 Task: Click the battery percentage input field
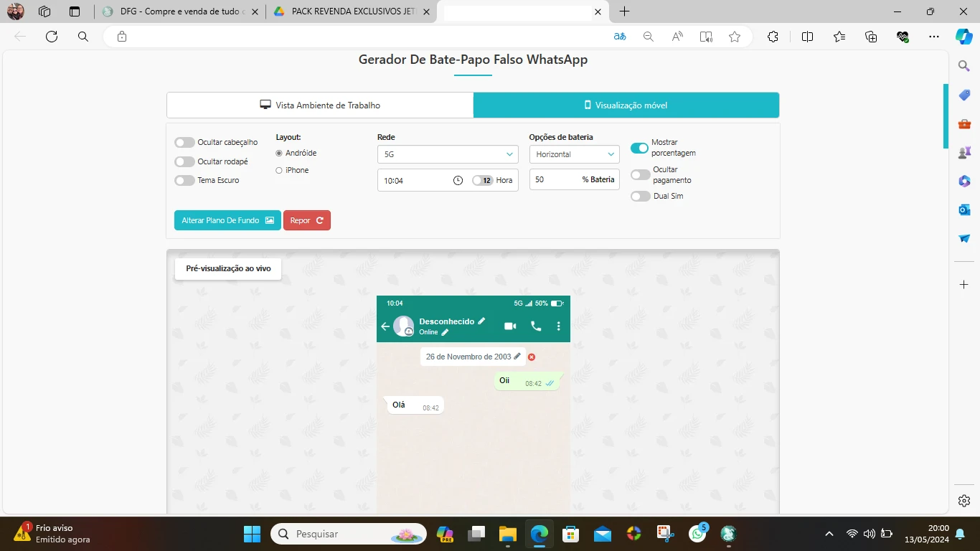click(x=554, y=179)
